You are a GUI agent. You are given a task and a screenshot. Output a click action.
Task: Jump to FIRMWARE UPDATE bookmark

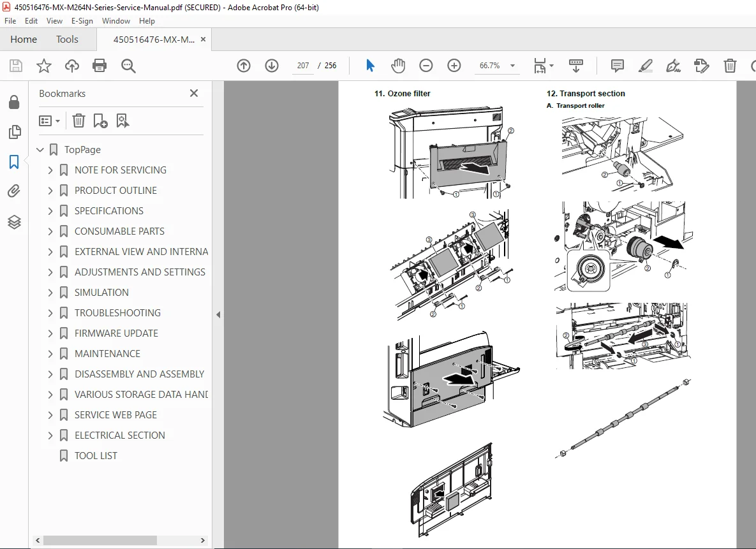116,333
